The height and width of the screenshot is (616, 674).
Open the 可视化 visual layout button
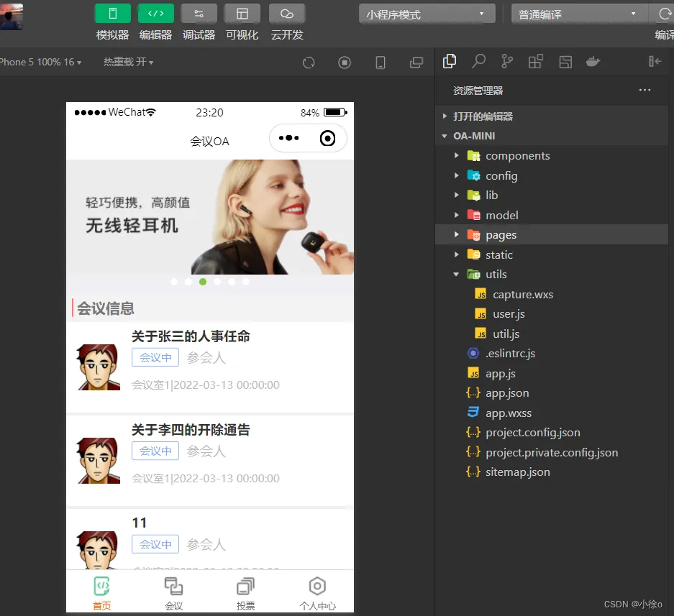242,14
